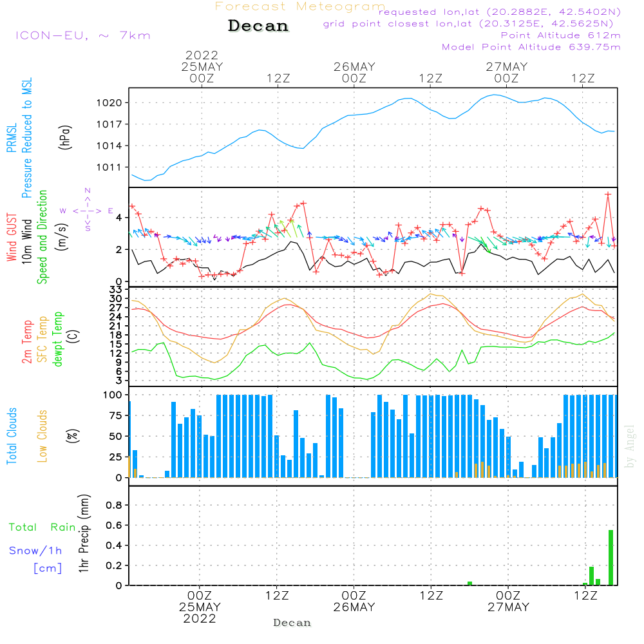The height and width of the screenshot is (644, 644).
Task: Click the 1011 pressure axis value
Action: (x=109, y=167)
